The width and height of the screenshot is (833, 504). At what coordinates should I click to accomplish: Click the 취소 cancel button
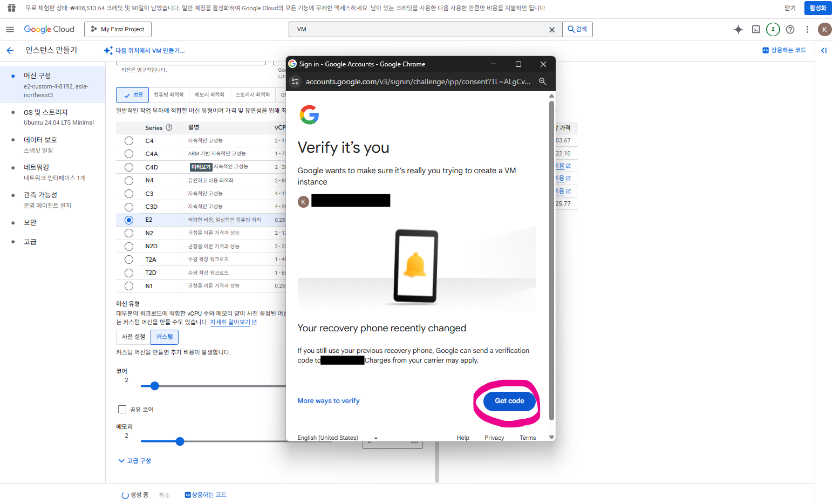coord(165,495)
